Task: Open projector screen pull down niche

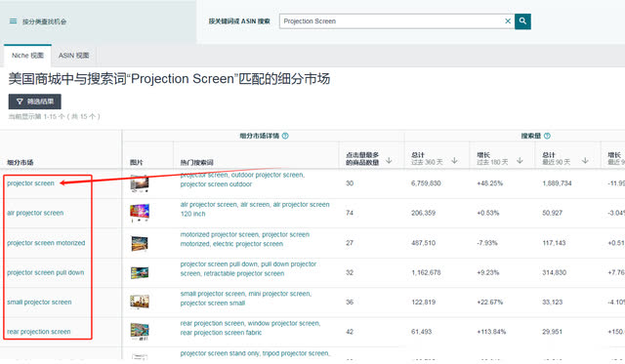Action: point(46,272)
